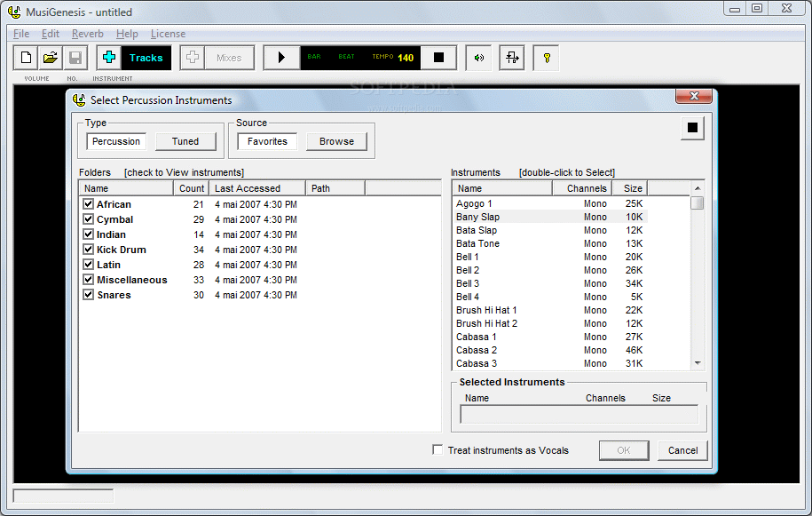Uncheck the Cymbal folder checkbox

click(88, 219)
